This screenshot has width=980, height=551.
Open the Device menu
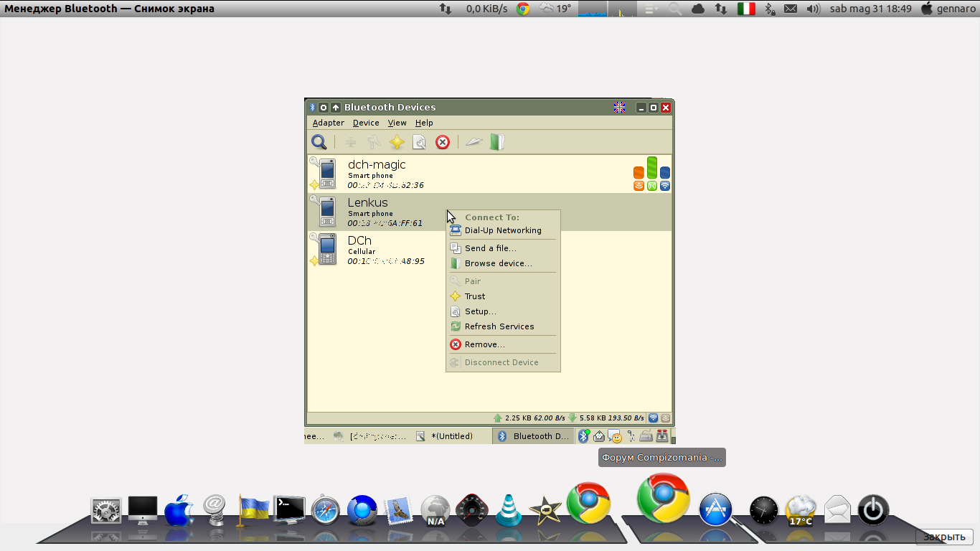click(x=366, y=123)
